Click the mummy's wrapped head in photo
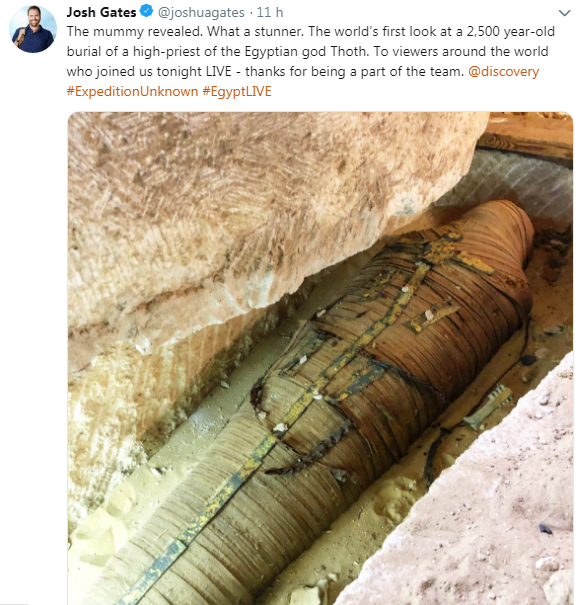Screen dimensions: 580x605 498,232
